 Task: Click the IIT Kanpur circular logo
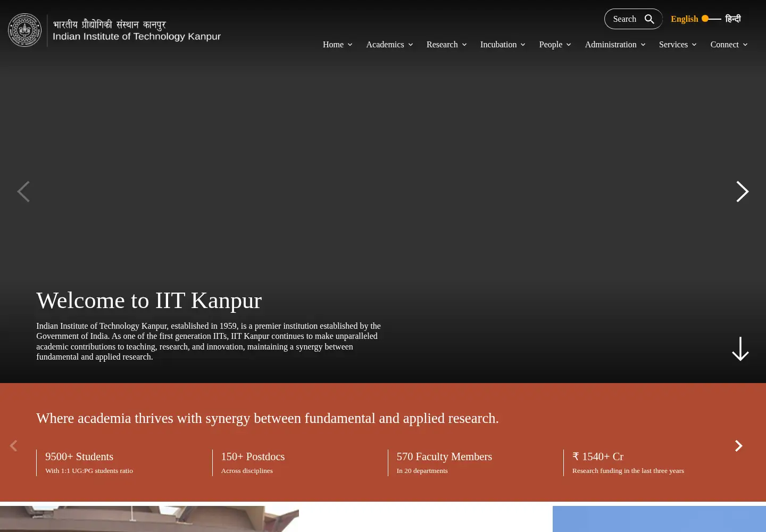point(24,30)
